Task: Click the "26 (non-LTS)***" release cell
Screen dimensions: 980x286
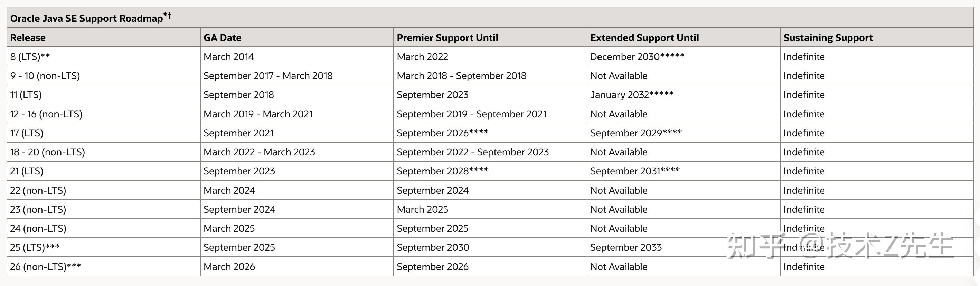Action: coord(45,267)
